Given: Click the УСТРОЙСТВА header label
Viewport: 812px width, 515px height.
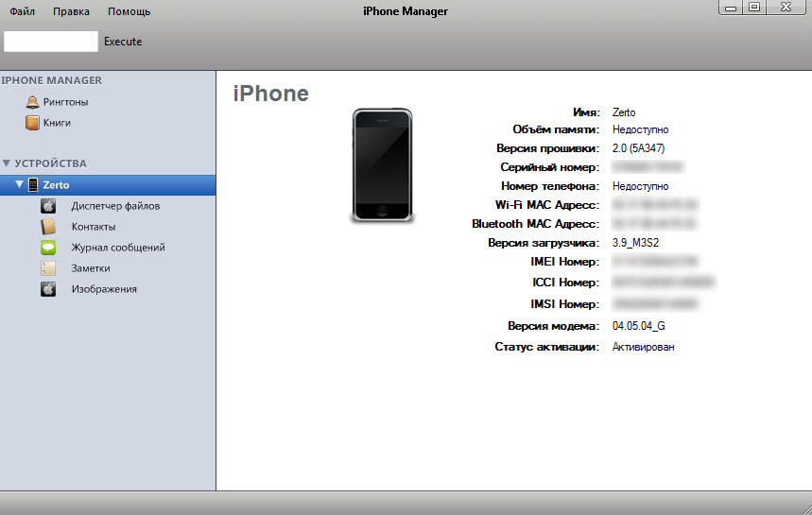Looking at the screenshot, I should coord(50,163).
